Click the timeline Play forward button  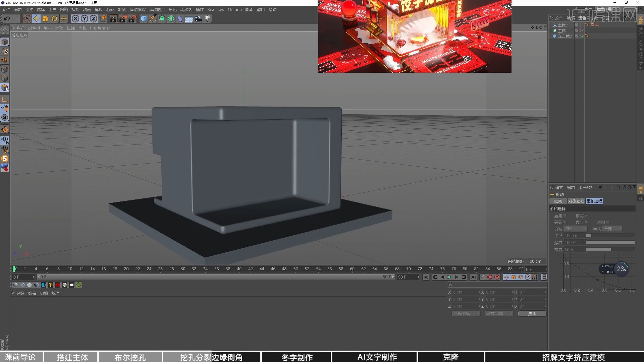click(x=449, y=277)
